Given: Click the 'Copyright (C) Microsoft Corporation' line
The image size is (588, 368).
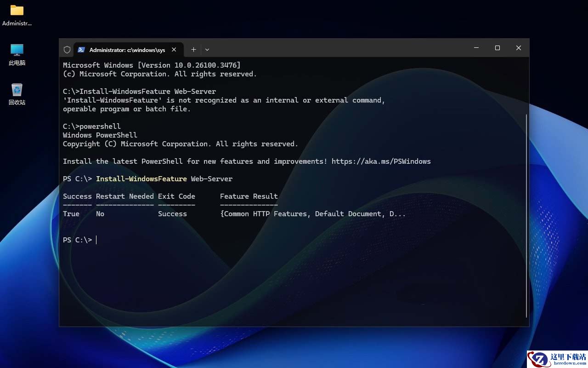Looking at the screenshot, I should 181,144.
